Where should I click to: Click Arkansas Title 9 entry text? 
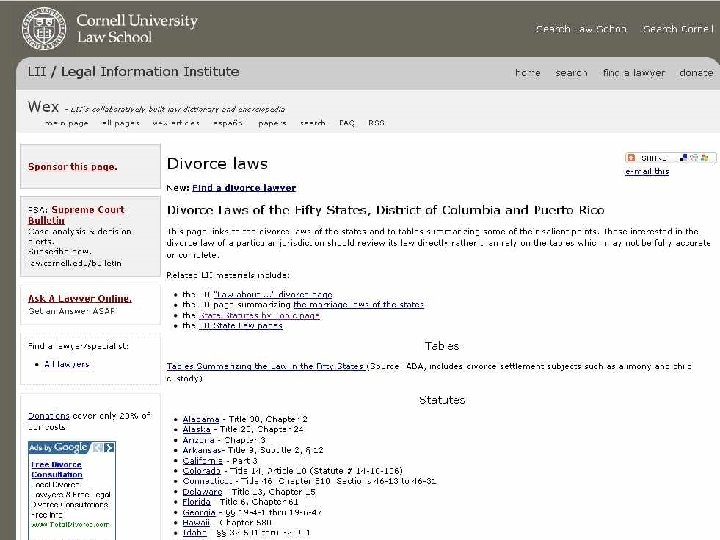(253, 450)
